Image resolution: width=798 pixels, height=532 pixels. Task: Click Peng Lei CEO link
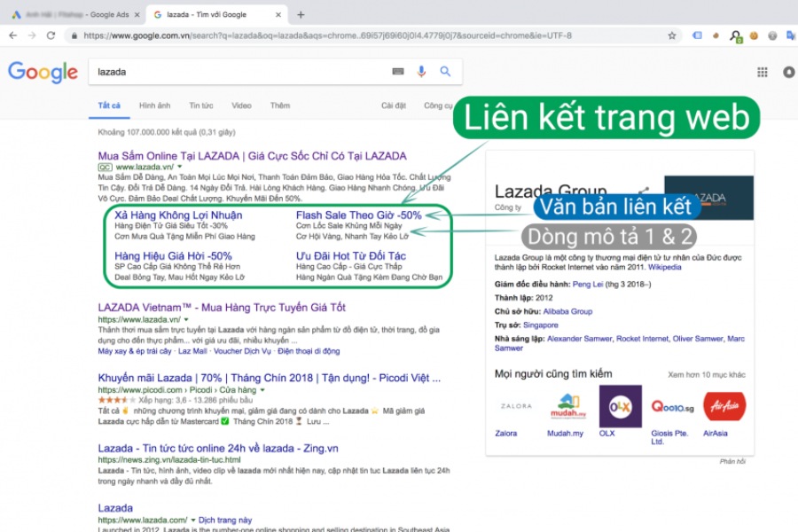pyautogui.click(x=588, y=284)
